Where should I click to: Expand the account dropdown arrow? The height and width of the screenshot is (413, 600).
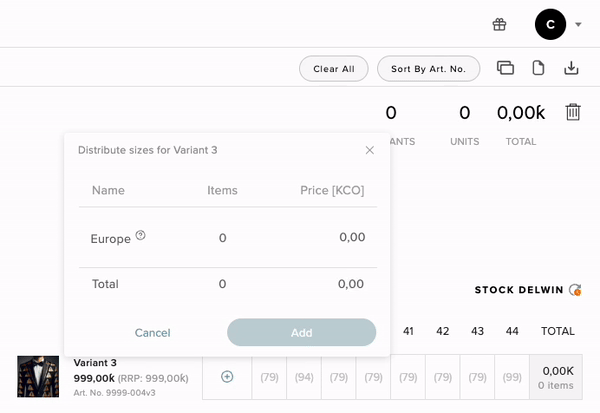point(579,25)
